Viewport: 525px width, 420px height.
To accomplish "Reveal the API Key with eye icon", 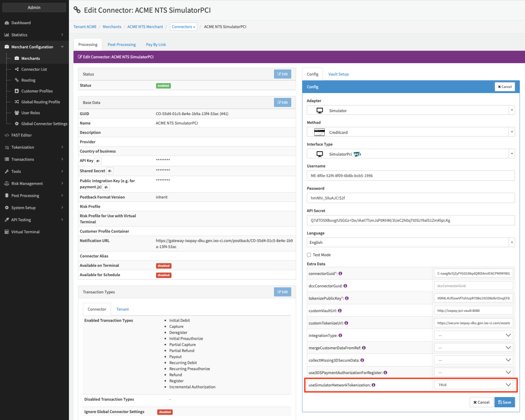I will click(x=98, y=161).
